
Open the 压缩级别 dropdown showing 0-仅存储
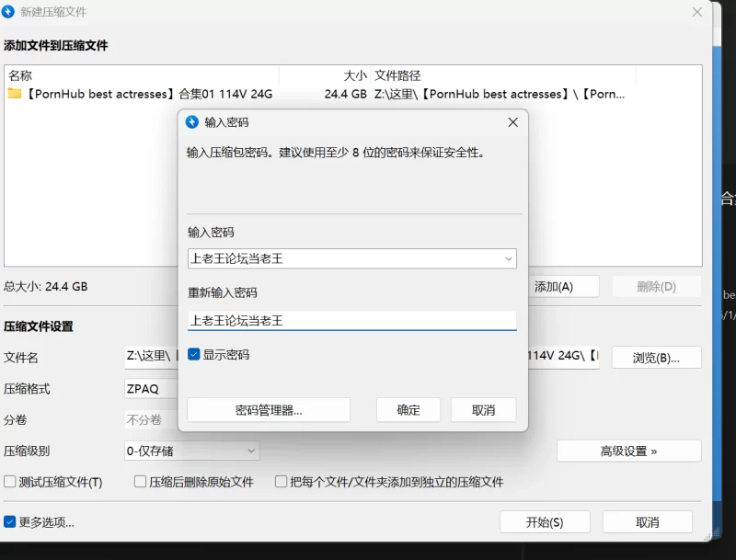point(191,451)
